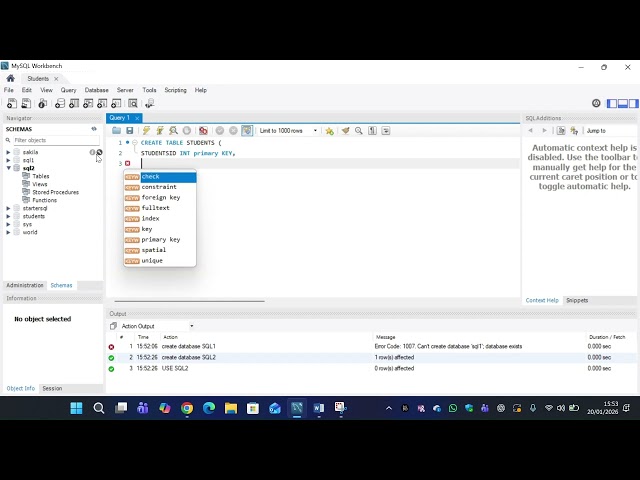Toggle the right sidebar panel visibility
This screenshot has height=480, width=640.
[633, 104]
